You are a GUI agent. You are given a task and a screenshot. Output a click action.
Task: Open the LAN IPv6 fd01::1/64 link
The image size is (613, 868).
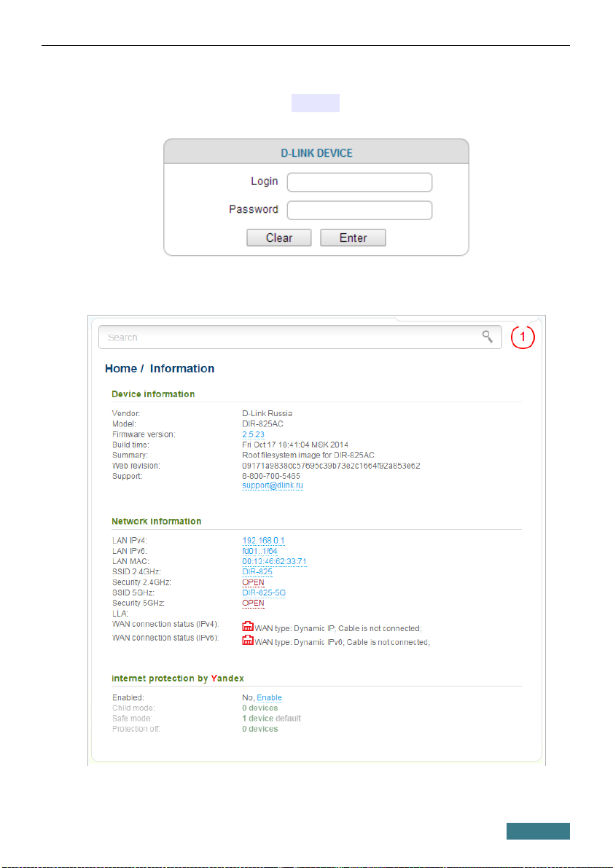(259, 552)
